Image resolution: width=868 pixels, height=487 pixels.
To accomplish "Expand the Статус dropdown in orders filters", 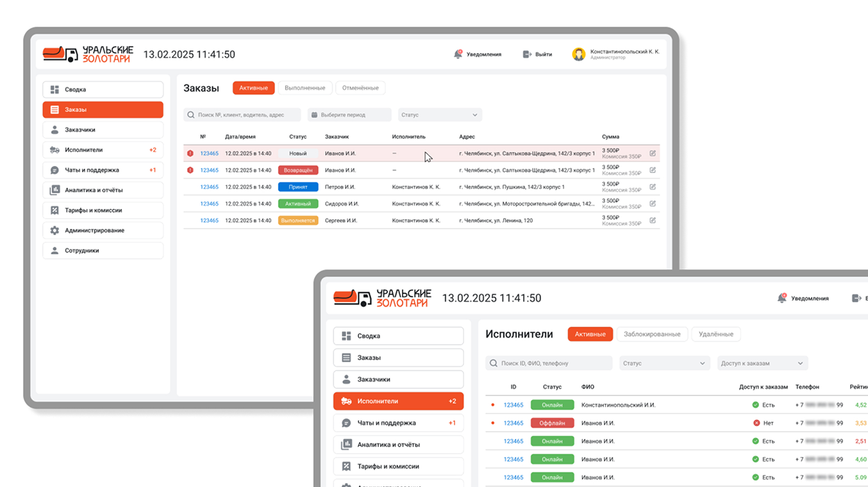I will (x=440, y=115).
